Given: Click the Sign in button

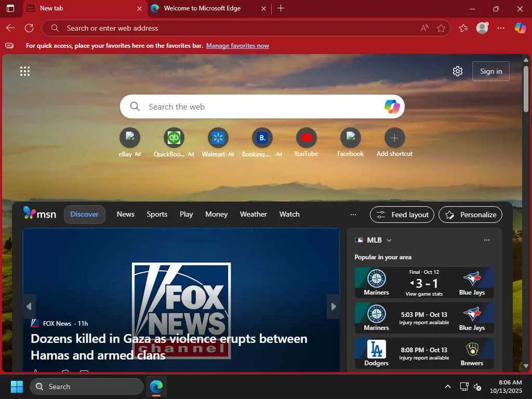Looking at the screenshot, I should click(490, 71).
